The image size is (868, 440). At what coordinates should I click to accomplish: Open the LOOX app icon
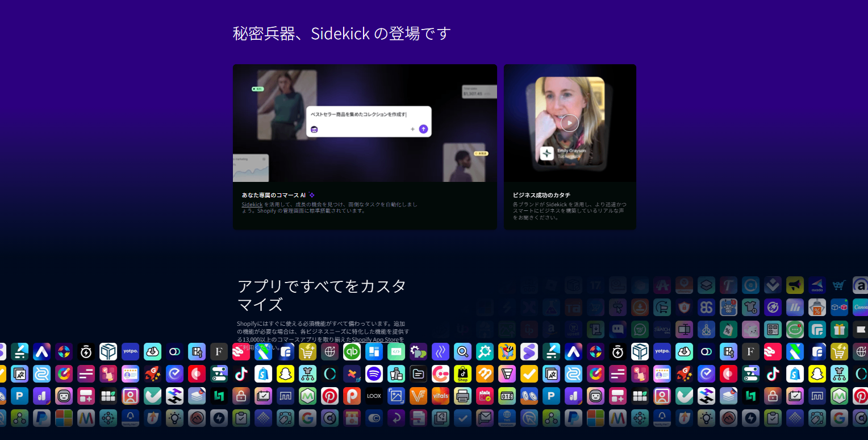(374, 396)
